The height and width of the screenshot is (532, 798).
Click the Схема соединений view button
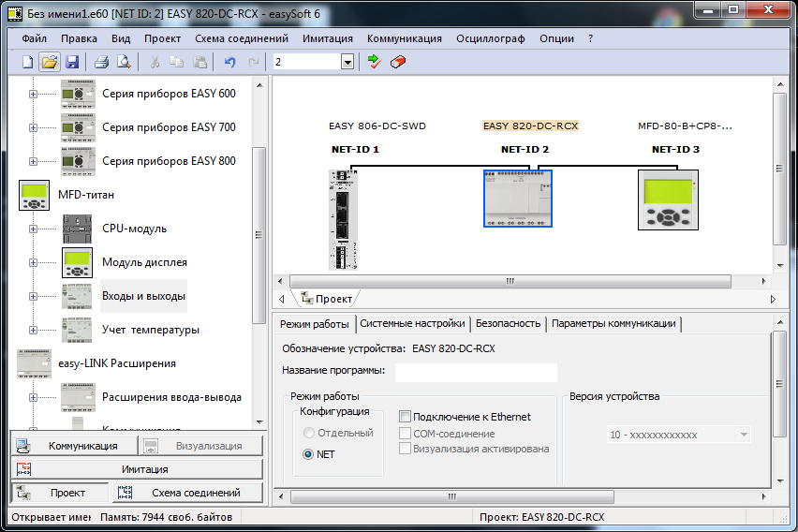click(187, 493)
